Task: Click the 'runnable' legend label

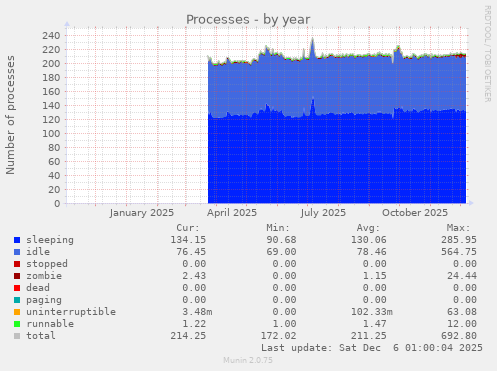Action: 50,324
